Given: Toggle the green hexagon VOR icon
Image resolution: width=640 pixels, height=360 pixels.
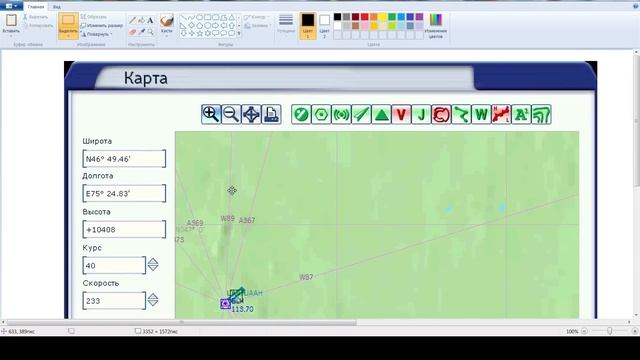Looking at the screenshot, I should [321, 114].
